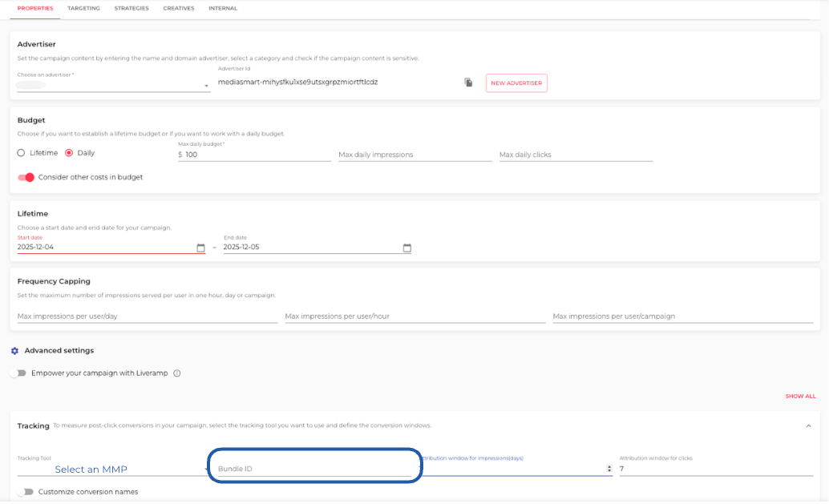The image size is (829, 504).
Task: Copy the Advertiser Id to clipboard
Action: 468,83
